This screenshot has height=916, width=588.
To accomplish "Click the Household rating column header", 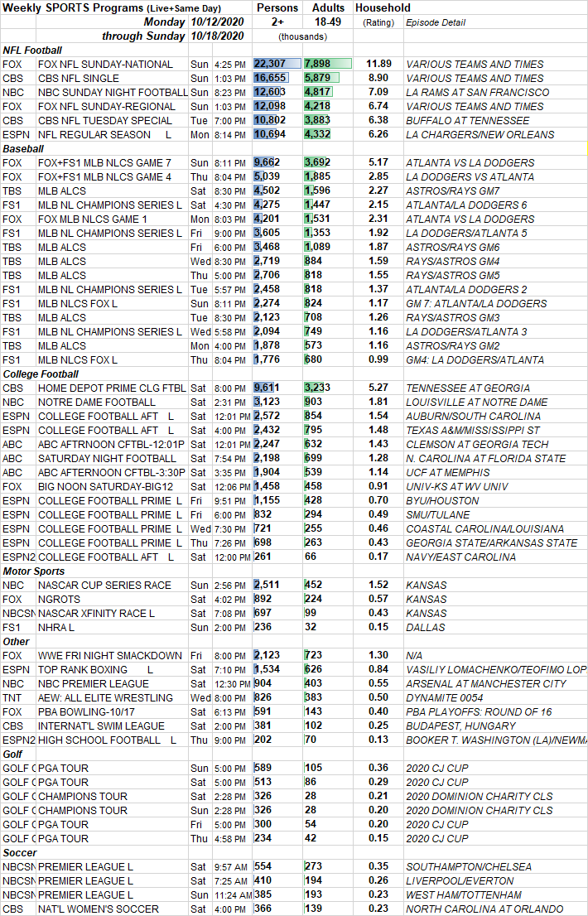I will tap(383, 7).
